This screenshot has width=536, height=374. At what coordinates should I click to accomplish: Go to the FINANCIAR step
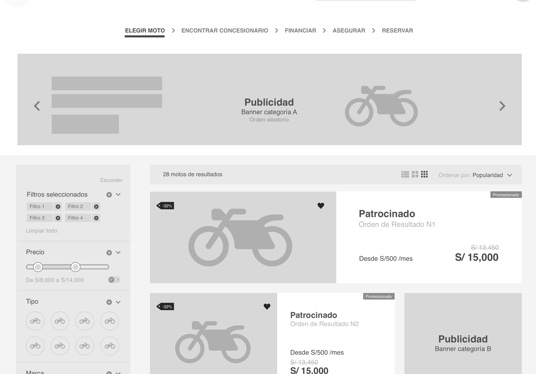coord(300,30)
